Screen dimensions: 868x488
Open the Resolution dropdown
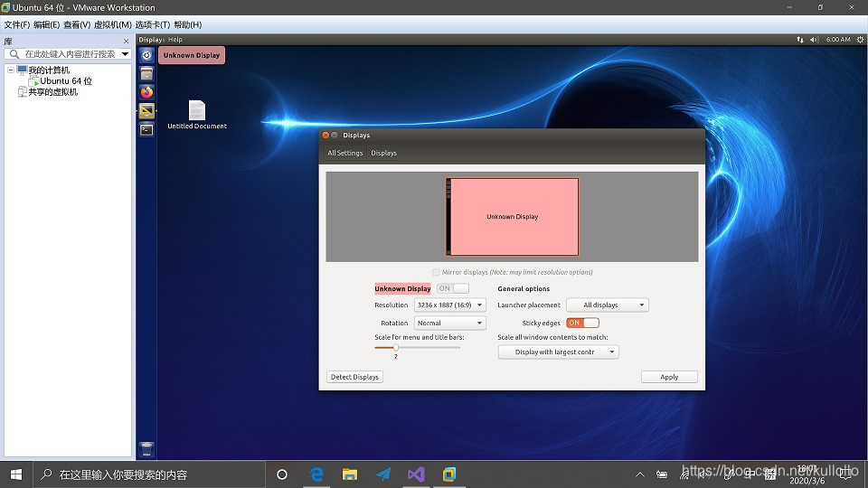pos(450,305)
